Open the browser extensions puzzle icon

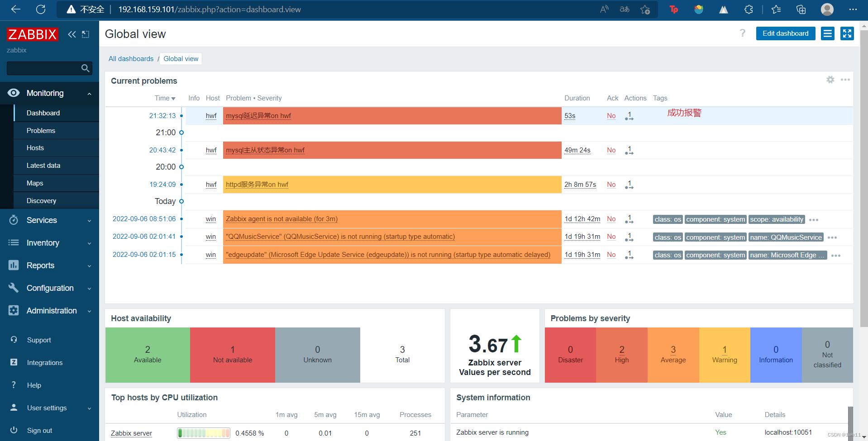[x=749, y=9]
